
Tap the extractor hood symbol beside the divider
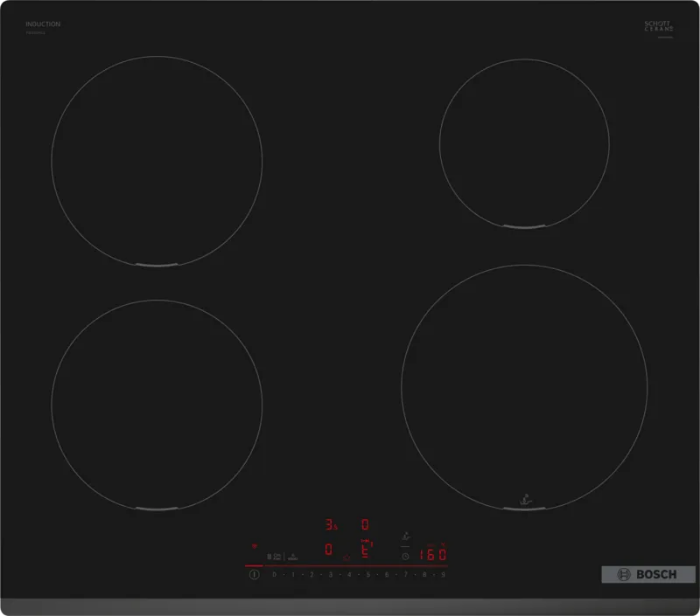pyautogui.click(x=293, y=557)
